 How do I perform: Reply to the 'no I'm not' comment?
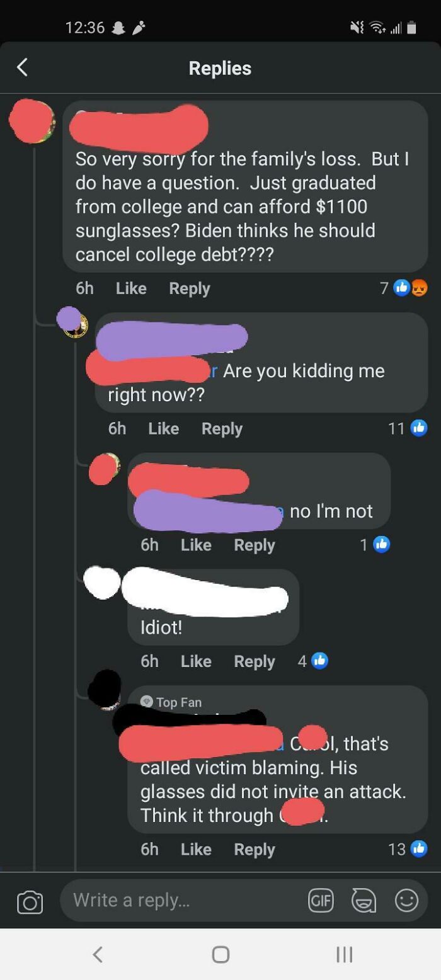[255, 545]
